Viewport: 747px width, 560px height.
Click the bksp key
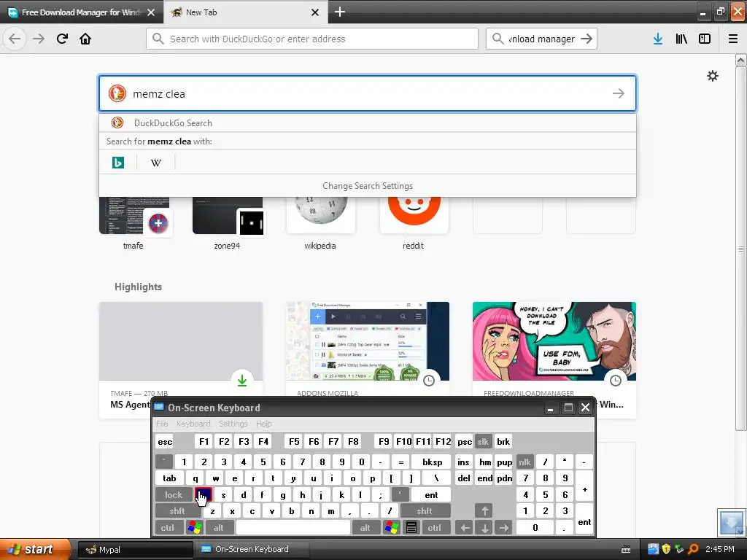[x=432, y=462]
